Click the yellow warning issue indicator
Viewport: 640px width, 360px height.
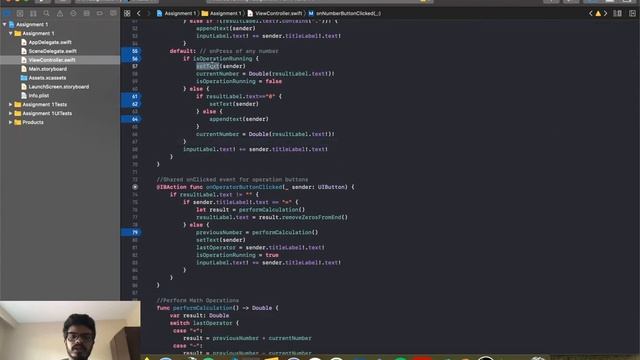598,13
